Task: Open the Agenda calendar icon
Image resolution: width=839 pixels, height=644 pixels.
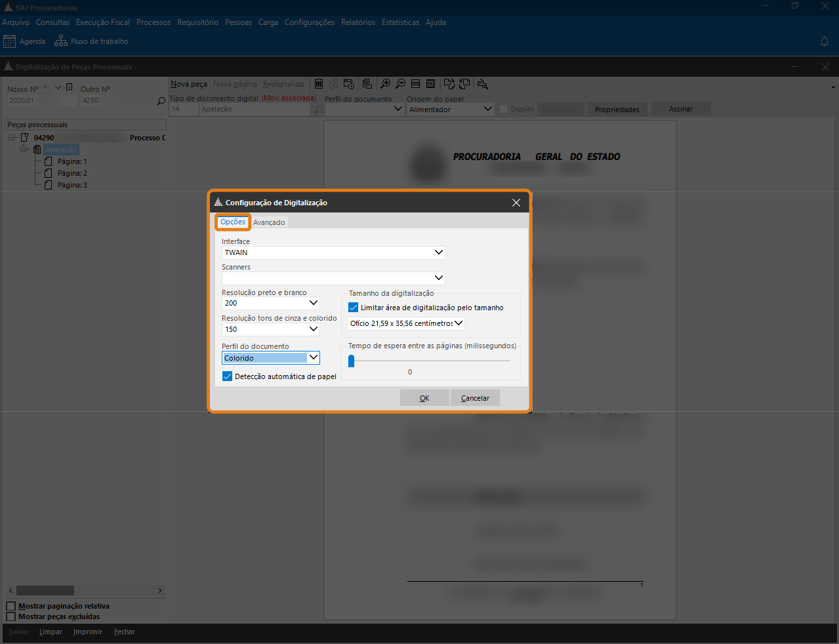Action: 10,41
